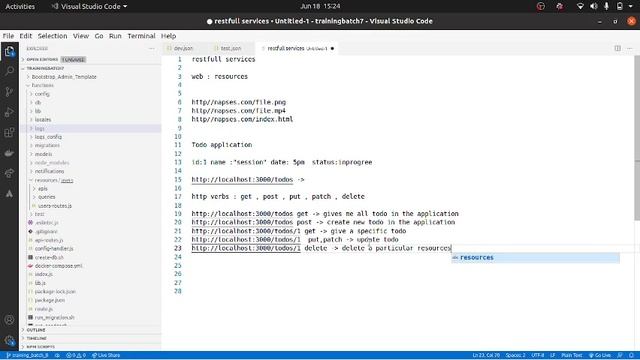The height and width of the screenshot is (360, 640).
Task: Select the restfull services Untitled-1 tab
Action: pos(297,48)
